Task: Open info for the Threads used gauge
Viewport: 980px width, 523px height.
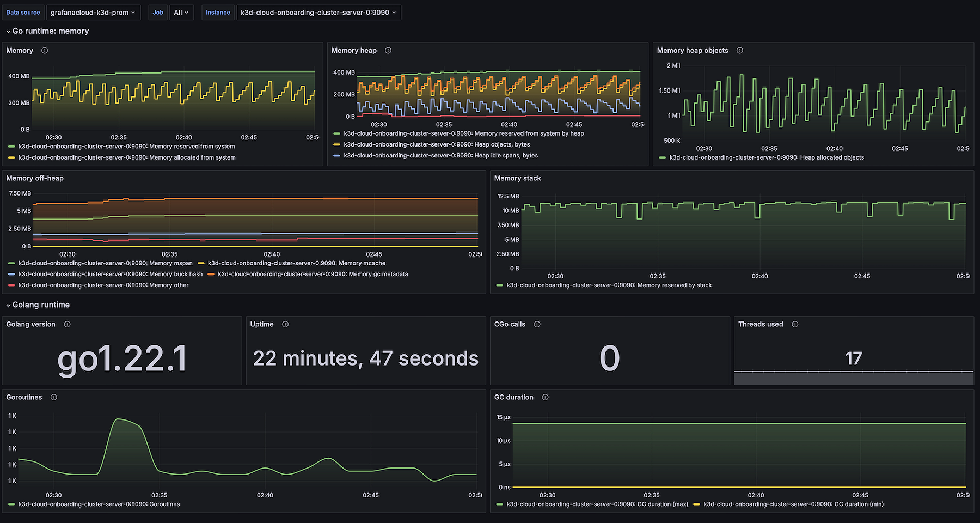Action: (795, 324)
